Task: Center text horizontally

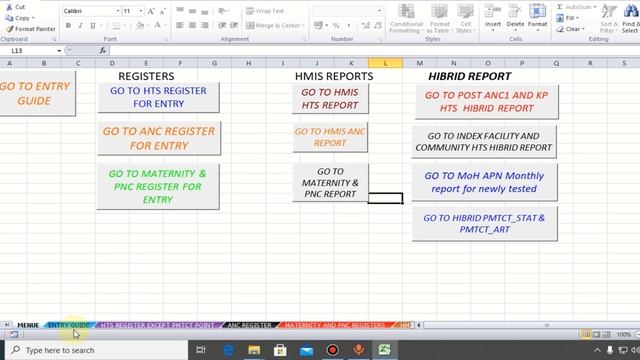Action: pos(192,25)
